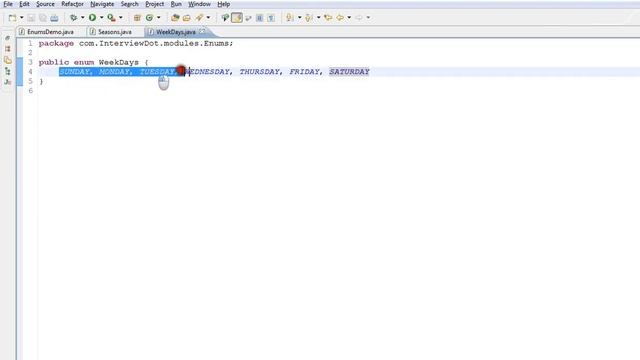The width and height of the screenshot is (640, 360).
Task: Click the folder-shaped view icon in left strip
Action: pos(7,60)
